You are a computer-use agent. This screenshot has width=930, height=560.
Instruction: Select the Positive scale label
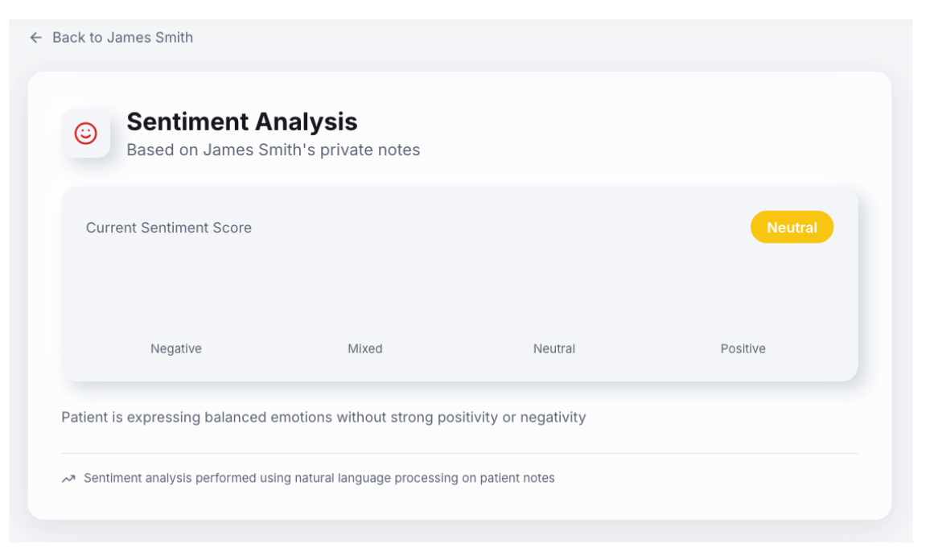pos(743,349)
